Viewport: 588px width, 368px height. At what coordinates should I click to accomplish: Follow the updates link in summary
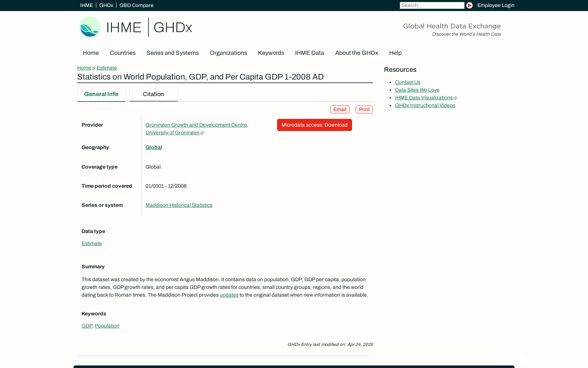point(229,295)
